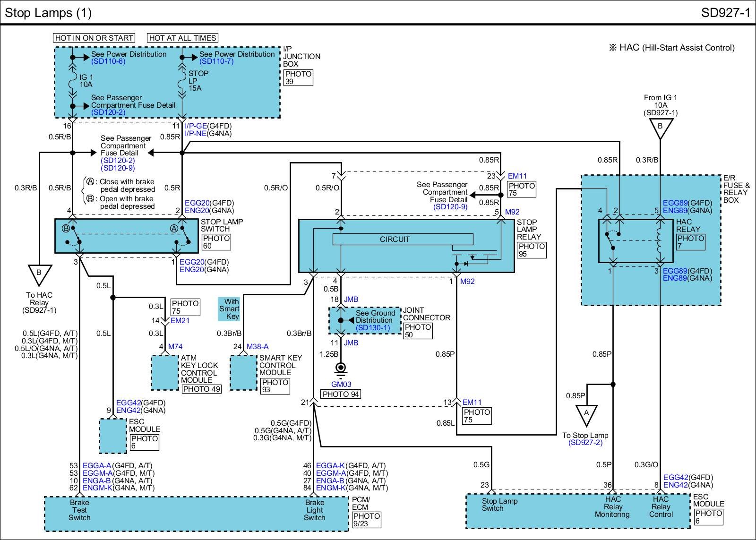Screen dimensions: 756x540
Task: Open the SD110-7 power distribution link
Action: (216, 61)
